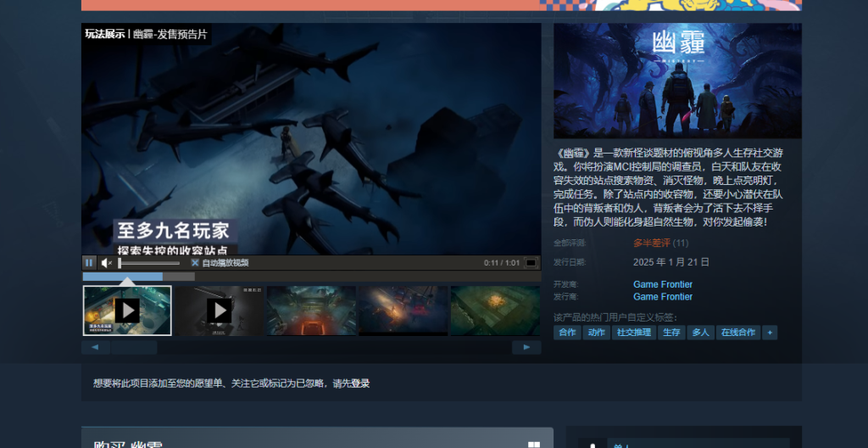Open the 多半差评 reviews summary
Screen dimensions: 868x448
click(x=652, y=243)
